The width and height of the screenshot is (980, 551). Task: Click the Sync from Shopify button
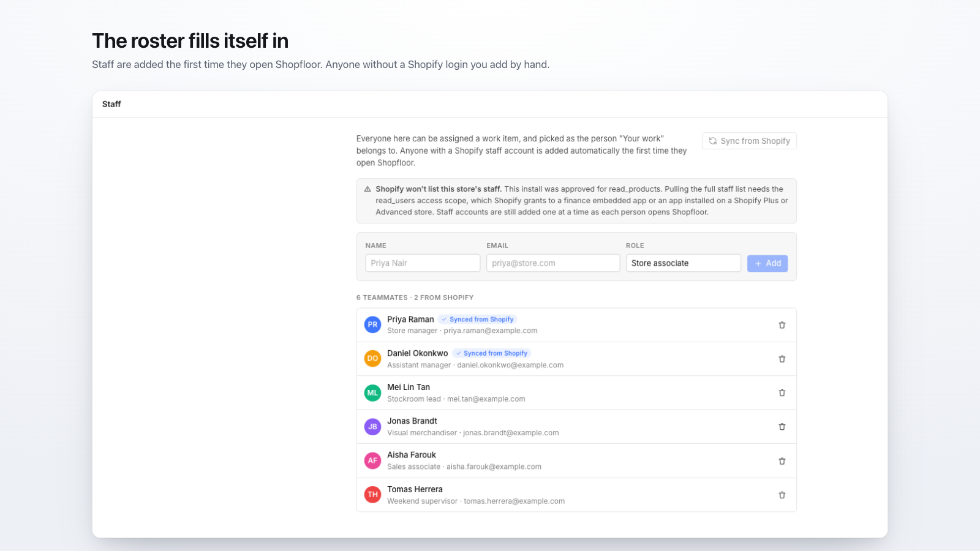749,141
